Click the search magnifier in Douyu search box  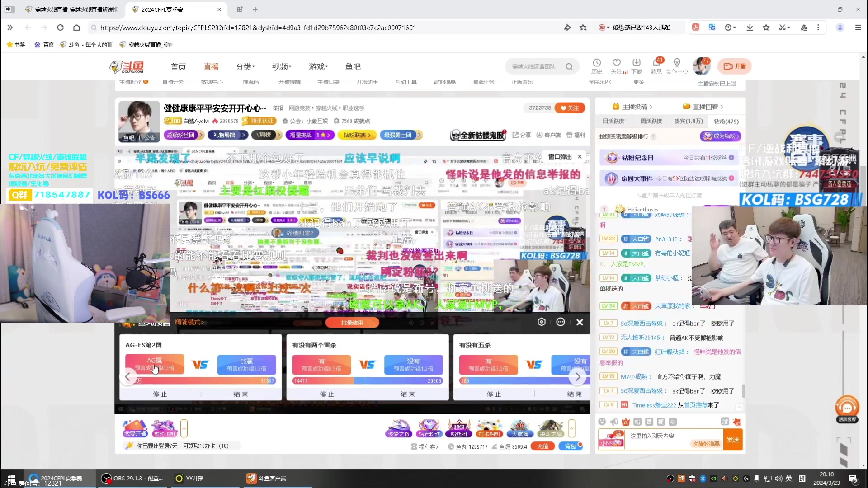(x=569, y=66)
